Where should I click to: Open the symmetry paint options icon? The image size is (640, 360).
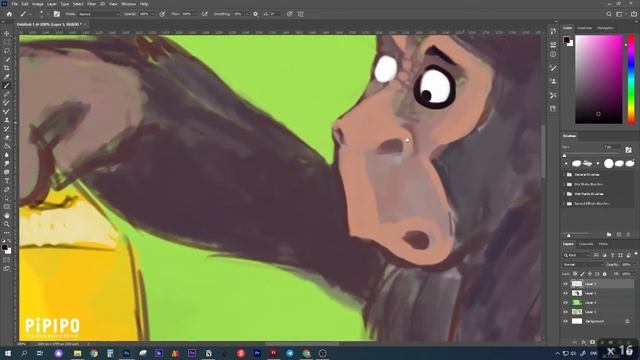(x=301, y=14)
